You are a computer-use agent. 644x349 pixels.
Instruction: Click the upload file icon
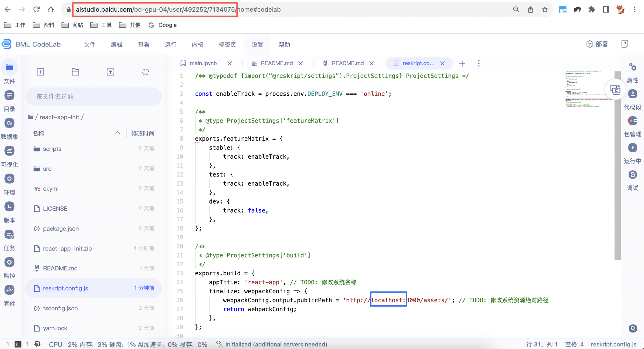pyautogui.click(x=110, y=72)
